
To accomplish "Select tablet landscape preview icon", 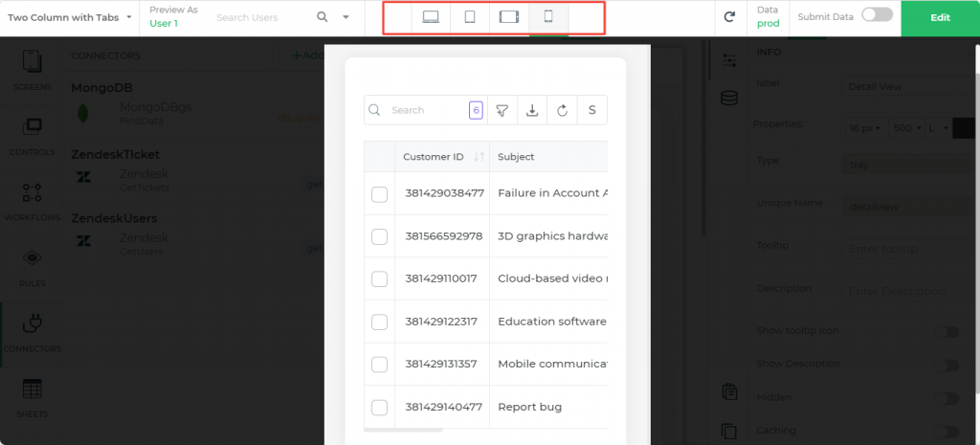I will (509, 17).
